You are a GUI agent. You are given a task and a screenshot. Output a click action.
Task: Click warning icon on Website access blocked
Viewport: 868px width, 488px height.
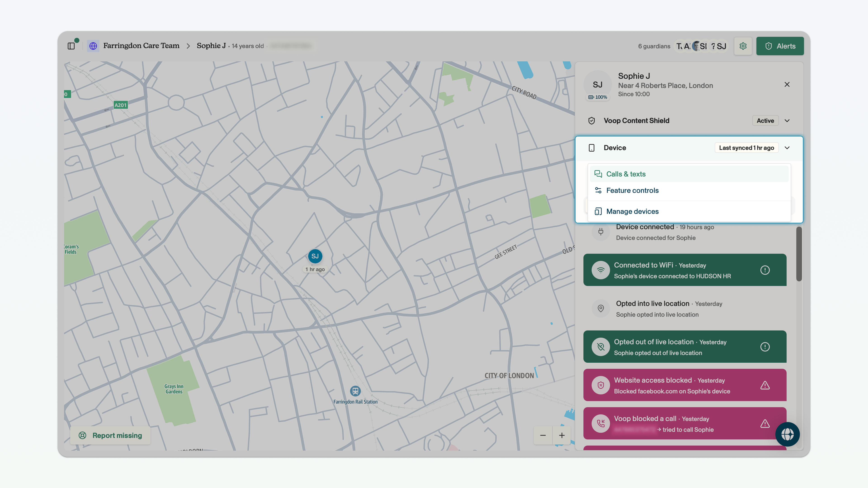tap(765, 385)
